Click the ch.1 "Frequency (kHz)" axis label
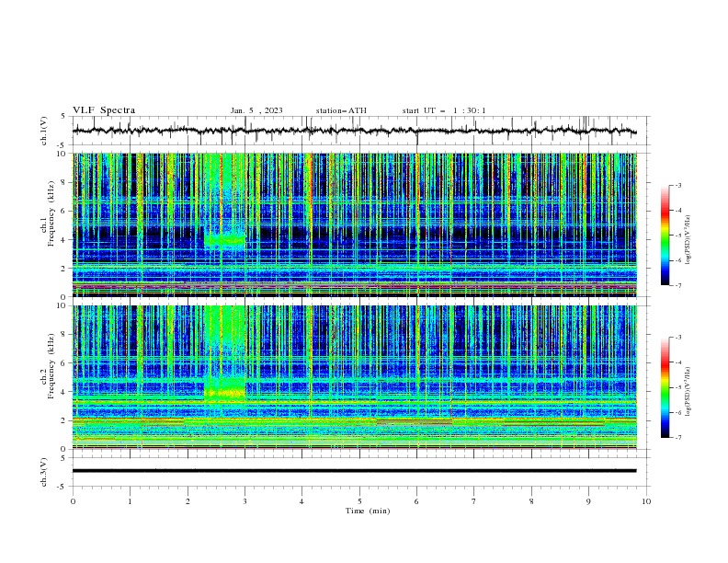This screenshot has height=563, width=728. (51, 213)
